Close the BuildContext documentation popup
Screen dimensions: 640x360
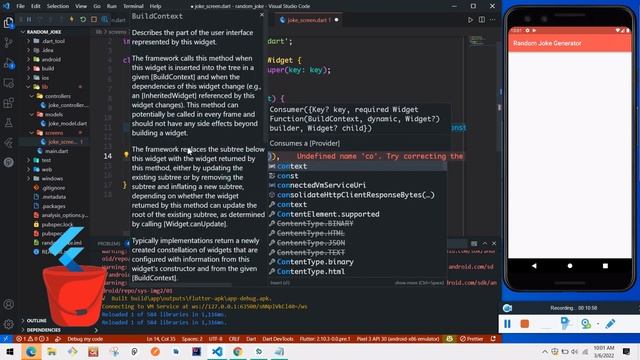tap(262, 15)
